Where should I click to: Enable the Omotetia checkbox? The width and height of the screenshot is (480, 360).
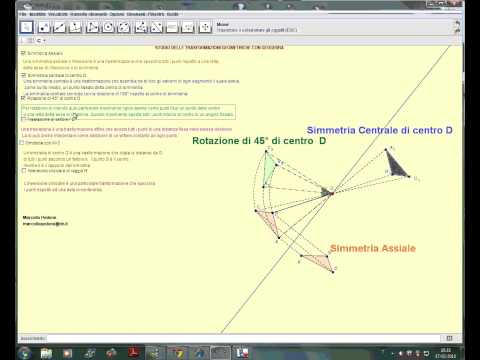click(x=22, y=143)
